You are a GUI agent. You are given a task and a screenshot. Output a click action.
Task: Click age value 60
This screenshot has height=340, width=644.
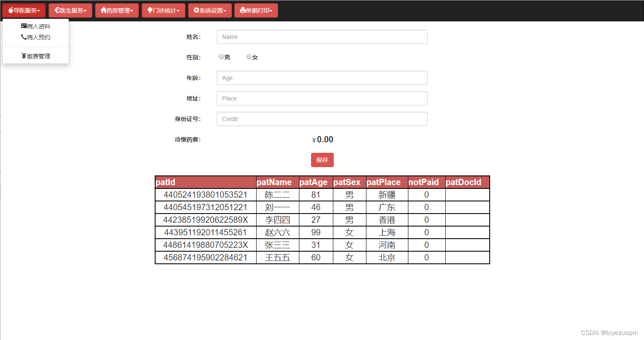[316, 258]
